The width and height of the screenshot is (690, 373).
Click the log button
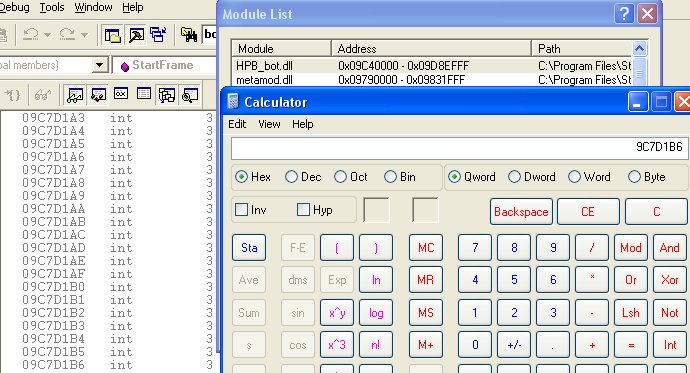click(x=376, y=313)
